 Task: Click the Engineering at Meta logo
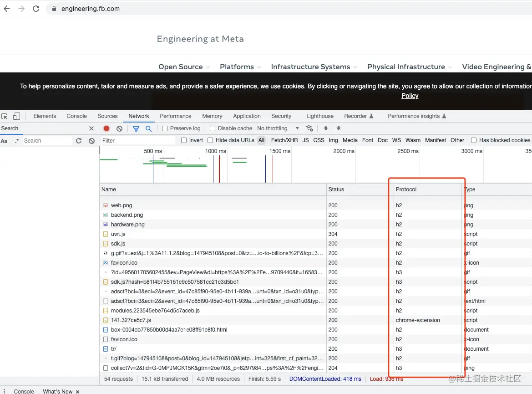200,39
